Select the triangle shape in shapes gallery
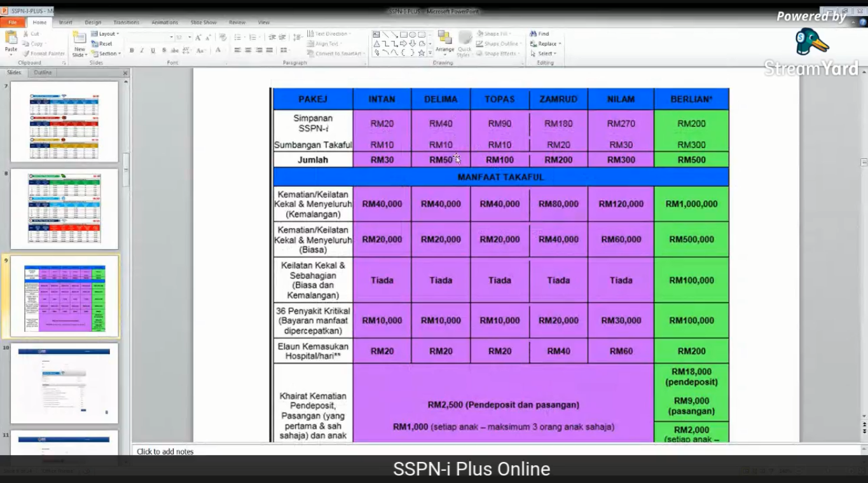 coord(376,44)
